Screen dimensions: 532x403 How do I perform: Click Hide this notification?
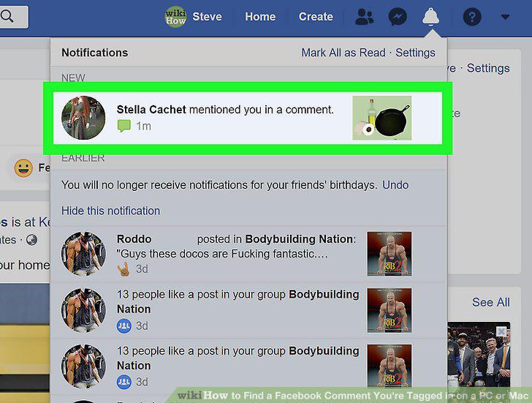(x=110, y=211)
